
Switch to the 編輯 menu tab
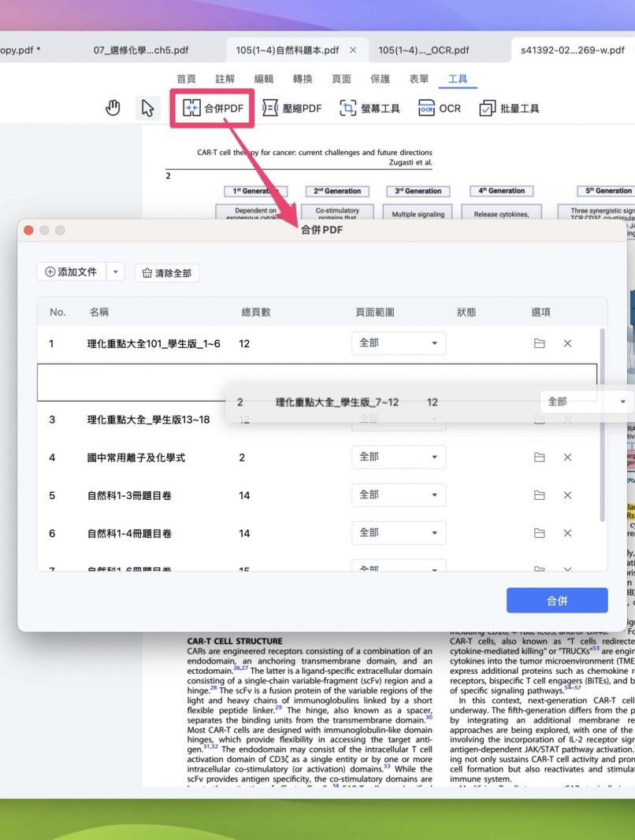click(x=264, y=79)
